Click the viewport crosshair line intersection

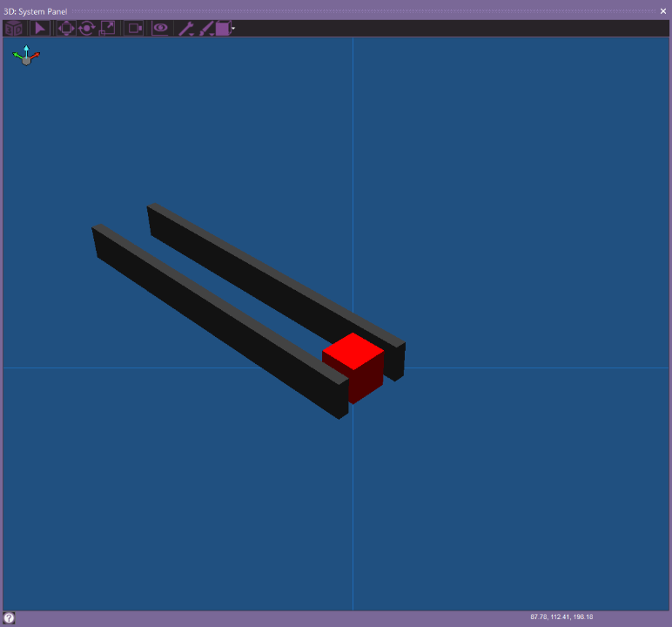pos(353,367)
